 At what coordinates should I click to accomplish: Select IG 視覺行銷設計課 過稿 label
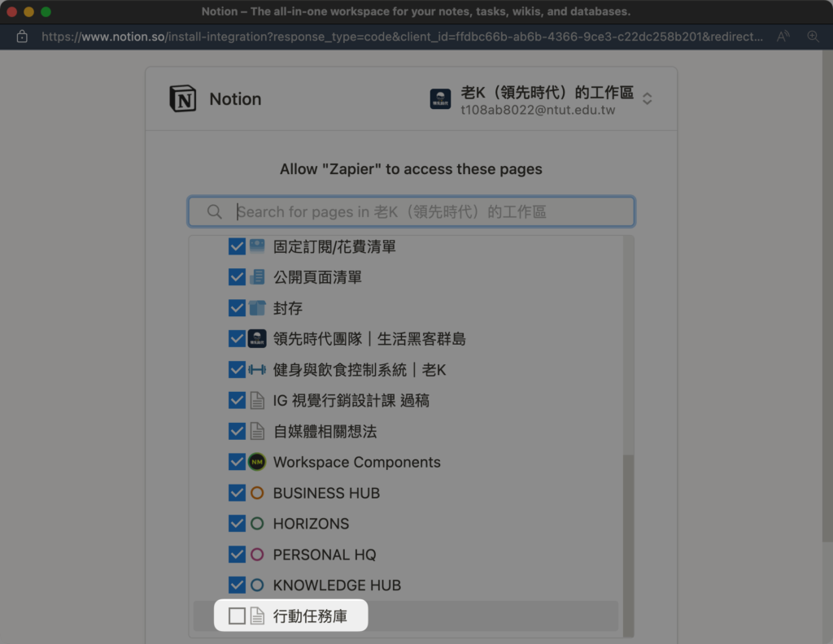(351, 400)
